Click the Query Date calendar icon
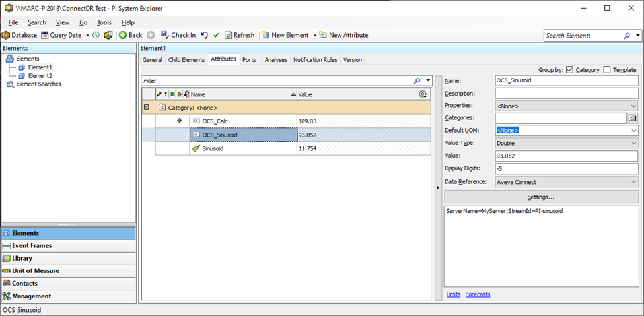644x316 pixels. pyautogui.click(x=44, y=35)
